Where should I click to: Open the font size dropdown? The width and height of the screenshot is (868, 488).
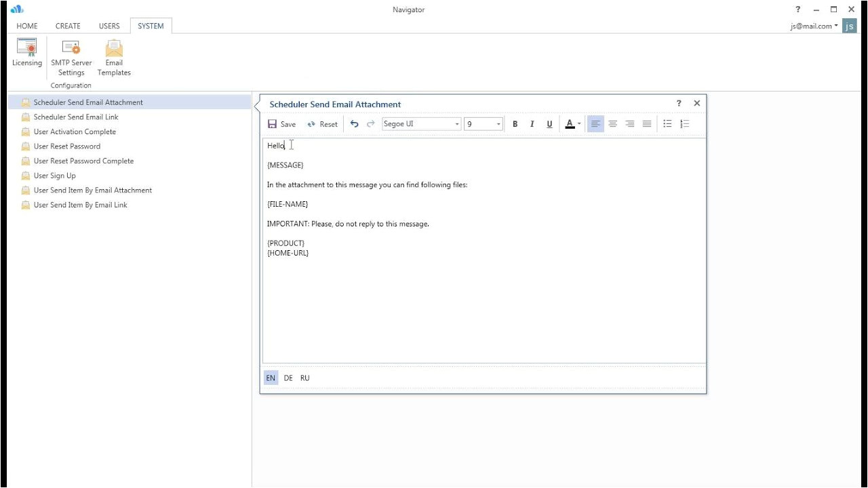498,124
